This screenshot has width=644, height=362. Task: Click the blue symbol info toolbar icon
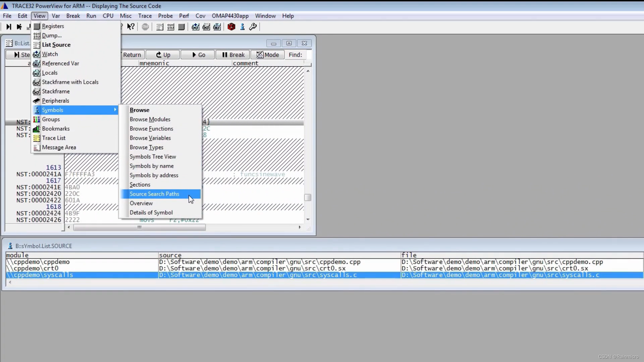(x=242, y=27)
